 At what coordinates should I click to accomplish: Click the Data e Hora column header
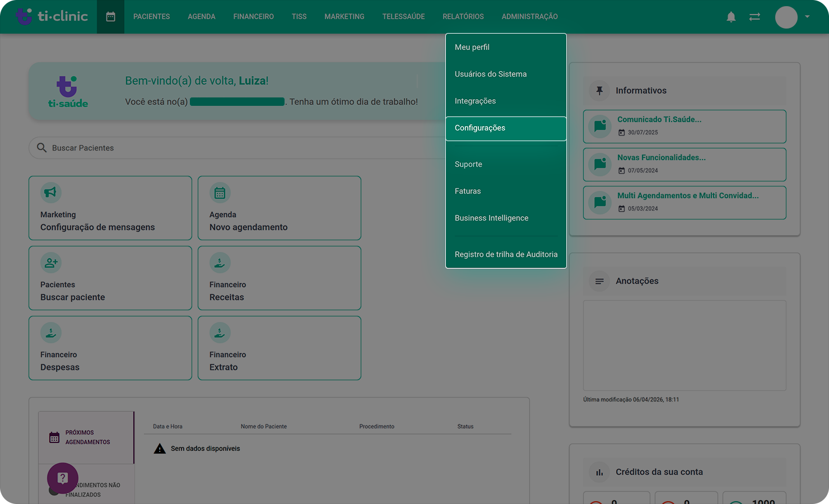(x=168, y=427)
